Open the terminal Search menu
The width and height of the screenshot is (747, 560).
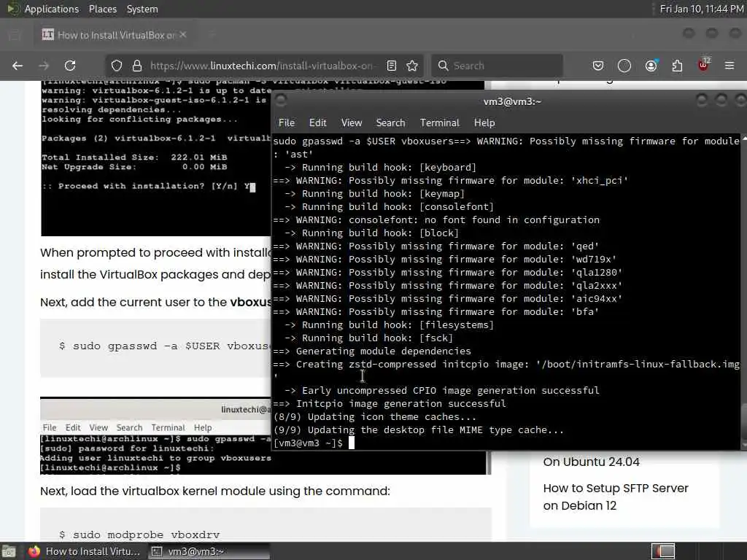coord(391,122)
